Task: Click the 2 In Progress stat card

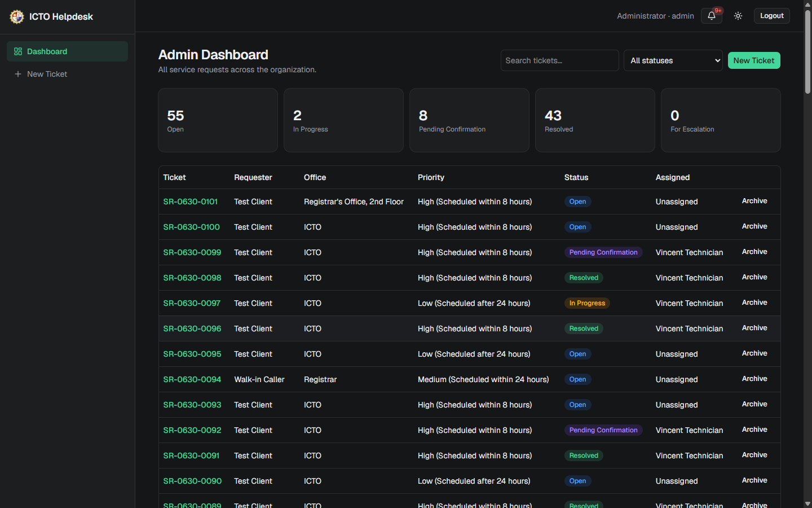Action: [343, 120]
